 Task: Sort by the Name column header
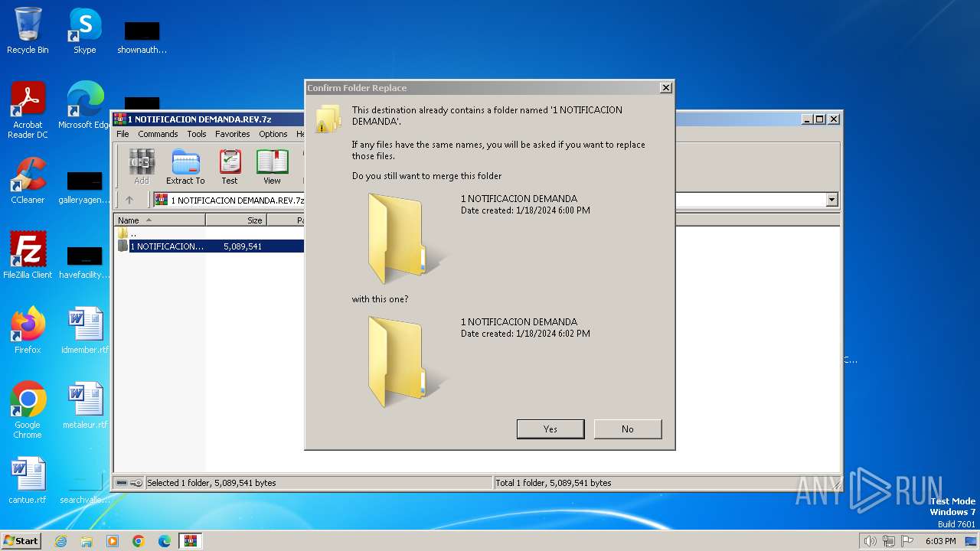[160, 220]
